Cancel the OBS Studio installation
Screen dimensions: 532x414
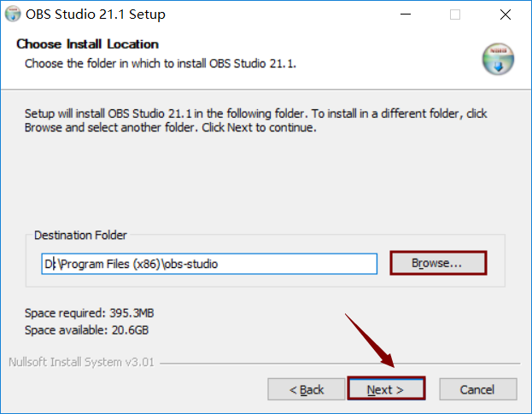click(x=477, y=389)
